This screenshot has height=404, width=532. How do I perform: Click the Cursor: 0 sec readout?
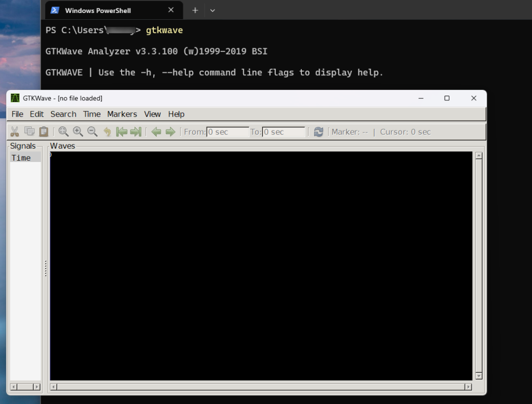pyautogui.click(x=405, y=132)
